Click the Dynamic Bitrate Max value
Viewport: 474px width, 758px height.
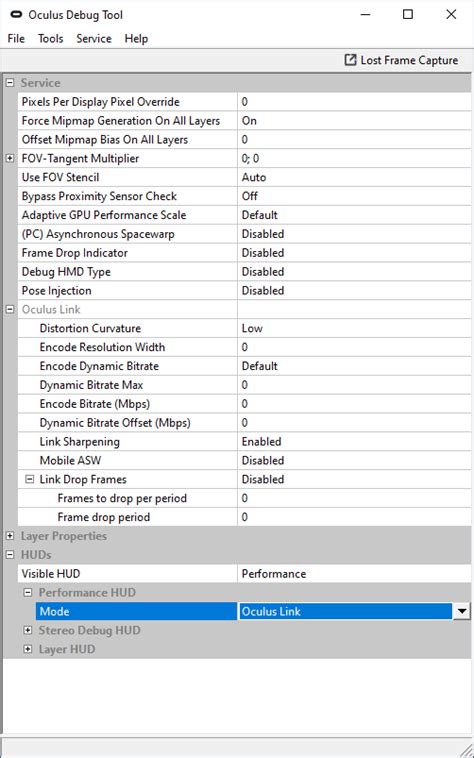354,385
